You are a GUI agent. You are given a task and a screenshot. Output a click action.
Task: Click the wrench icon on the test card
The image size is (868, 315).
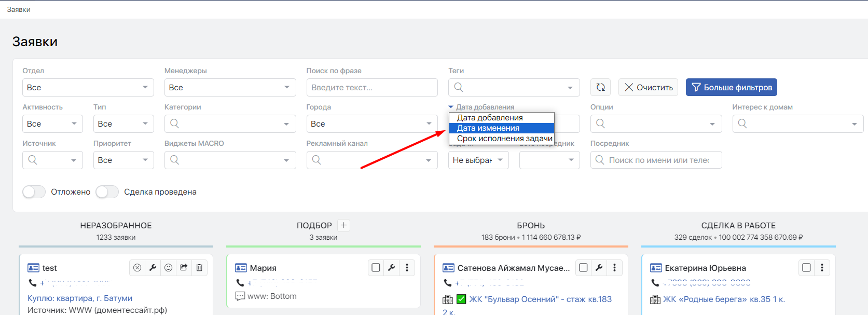click(153, 268)
